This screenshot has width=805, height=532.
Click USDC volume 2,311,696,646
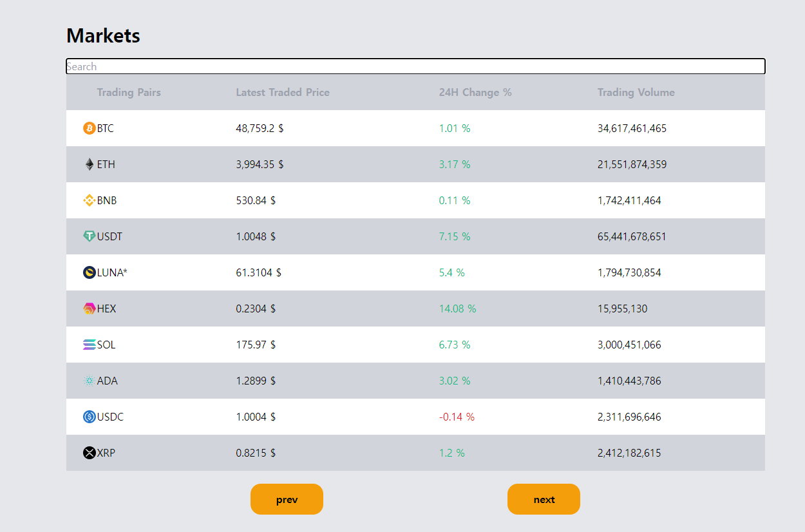pyautogui.click(x=629, y=417)
